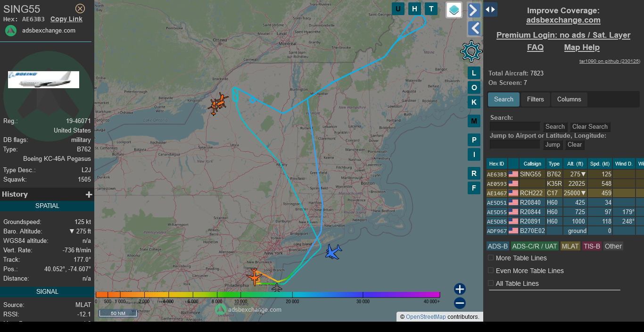Select the AE0593 K35R table row
The height and width of the screenshot is (332, 644).
(x=565, y=183)
